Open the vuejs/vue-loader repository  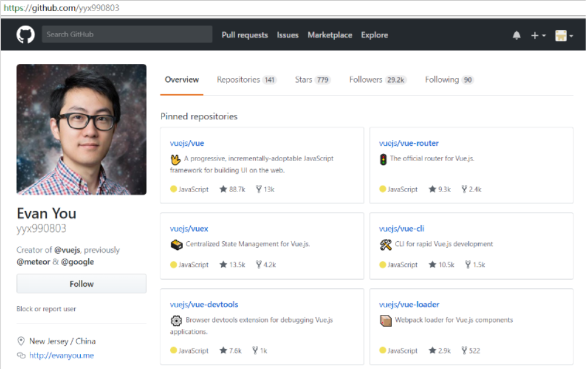pyautogui.click(x=409, y=305)
